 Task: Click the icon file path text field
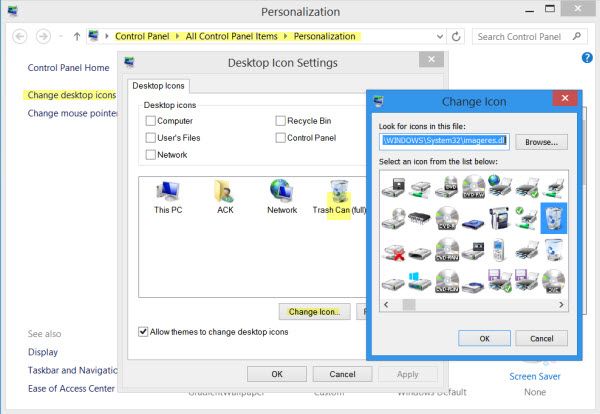[445, 141]
